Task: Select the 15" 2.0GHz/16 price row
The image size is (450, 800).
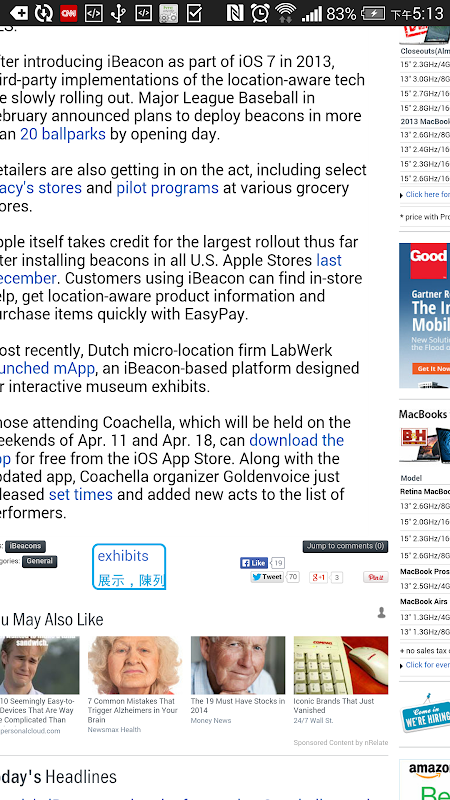Action: [425, 522]
